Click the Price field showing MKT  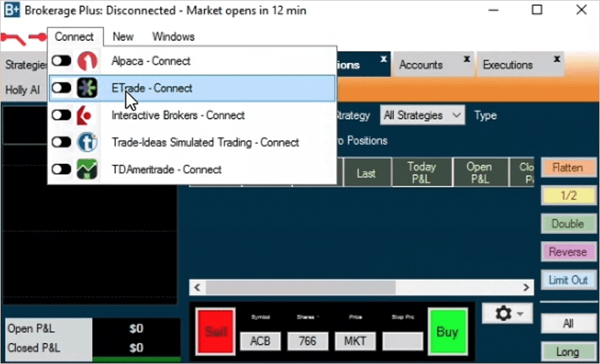[x=355, y=341]
